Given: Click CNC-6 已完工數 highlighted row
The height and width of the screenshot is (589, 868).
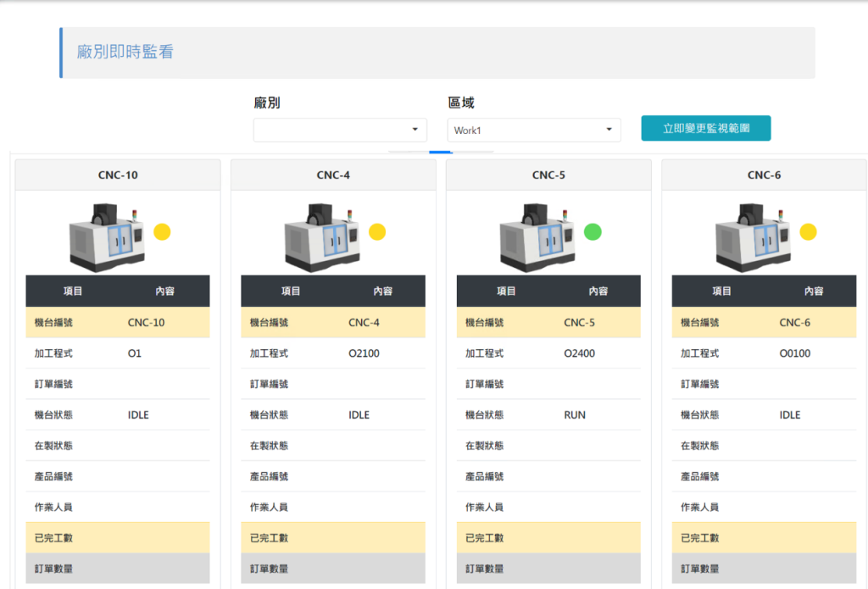Looking at the screenshot, I should point(764,538).
